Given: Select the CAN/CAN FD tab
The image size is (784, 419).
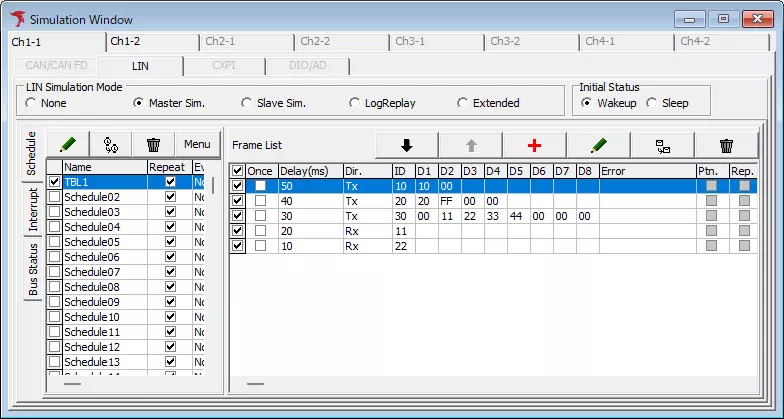Looking at the screenshot, I should click(56, 66).
